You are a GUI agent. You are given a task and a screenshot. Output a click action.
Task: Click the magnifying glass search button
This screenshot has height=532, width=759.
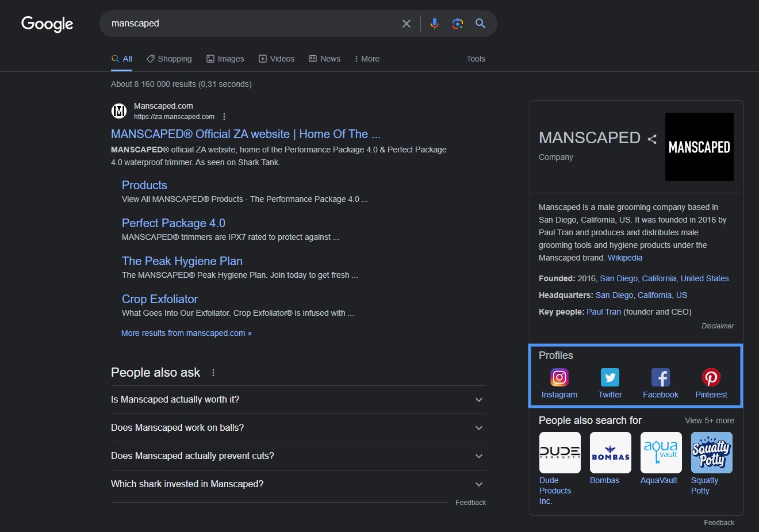pyautogui.click(x=480, y=24)
